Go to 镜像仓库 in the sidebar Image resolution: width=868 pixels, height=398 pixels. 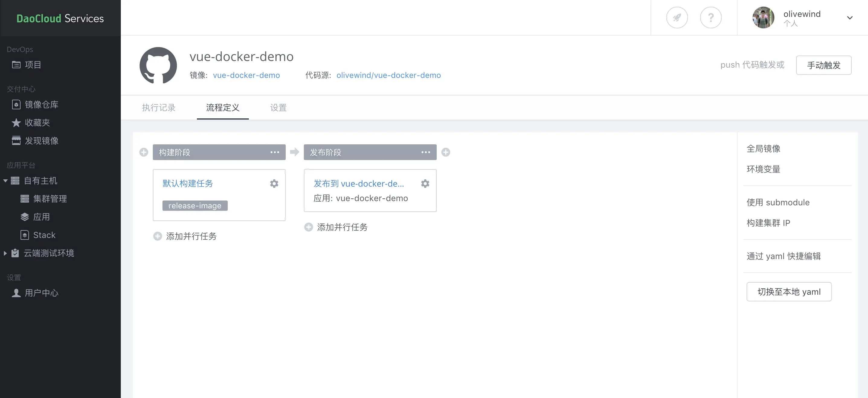point(41,104)
